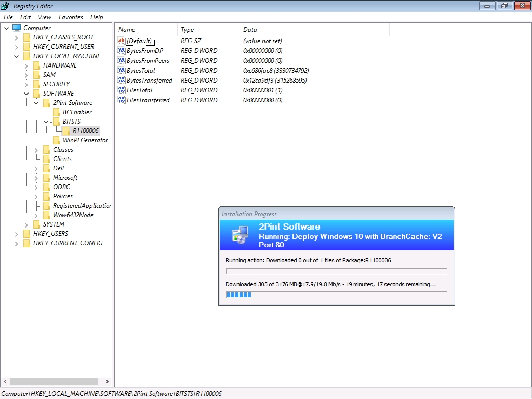Image resolution: width=532 pixels, height=399 pixels.
Task: Collapse the BITSTS key
Action: [x=46, y=122]
